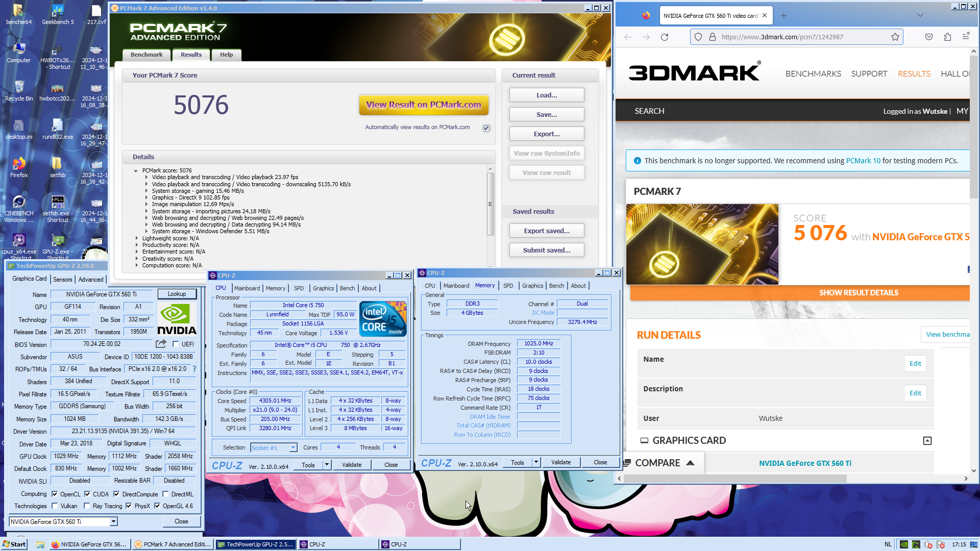The image size is (980, 551).
Task: Toggle the OpenCL checkbox
Action: [55, 494]
